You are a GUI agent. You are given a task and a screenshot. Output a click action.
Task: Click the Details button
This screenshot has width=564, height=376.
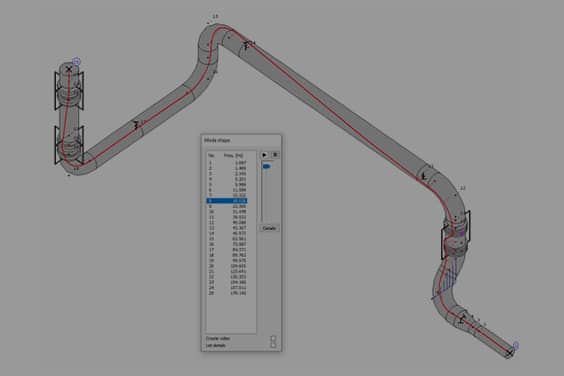pos(269,228)
